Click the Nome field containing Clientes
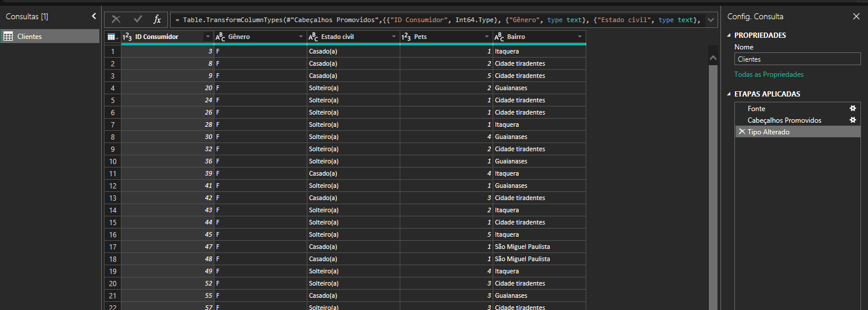 pos(797,59)
